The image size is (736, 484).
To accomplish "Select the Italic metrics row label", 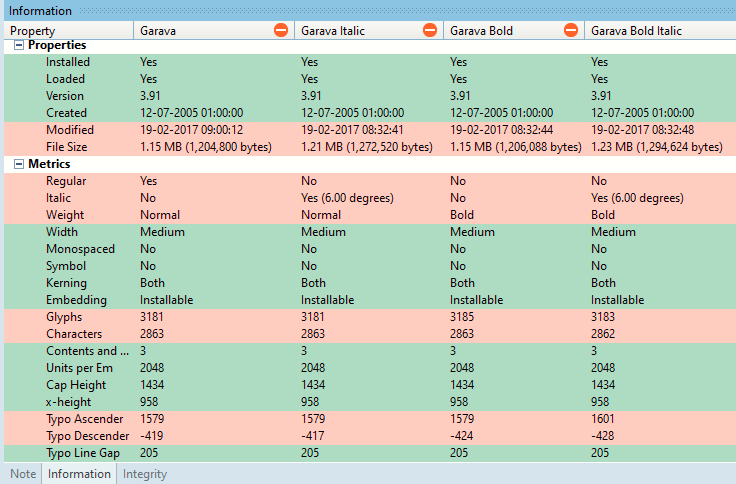I will click(x=58, y=198).
